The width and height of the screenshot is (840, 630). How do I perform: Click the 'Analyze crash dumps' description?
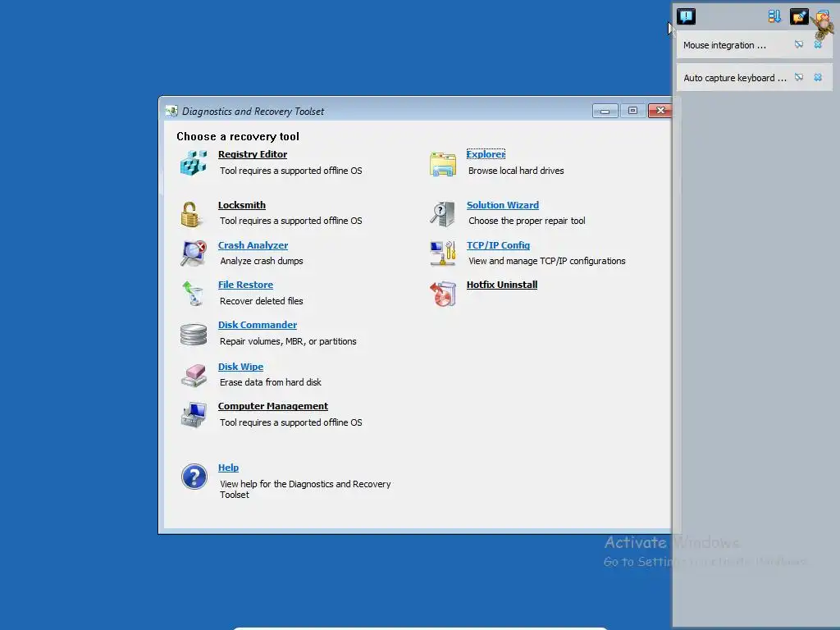262,261
